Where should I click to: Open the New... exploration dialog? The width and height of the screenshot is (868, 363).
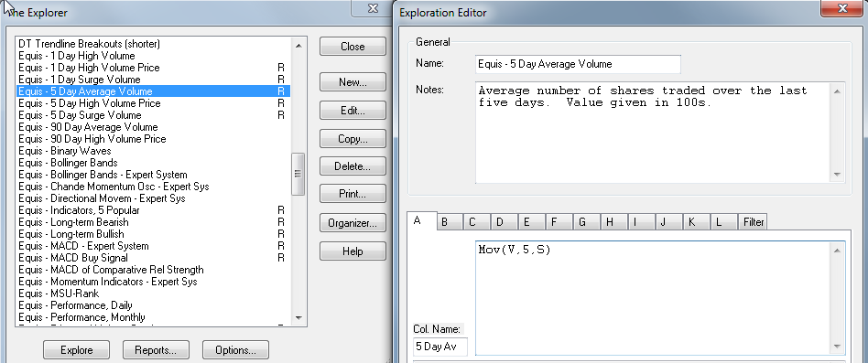353,82
